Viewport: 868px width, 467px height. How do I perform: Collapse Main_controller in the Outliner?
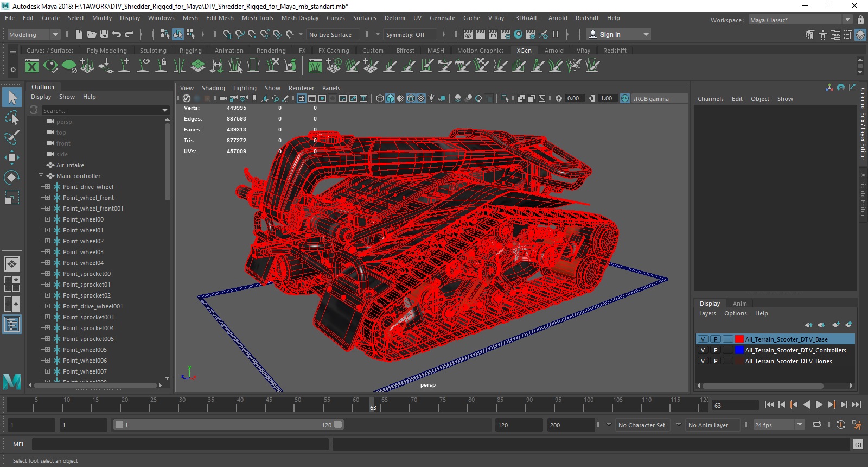(x=41, y=176)
